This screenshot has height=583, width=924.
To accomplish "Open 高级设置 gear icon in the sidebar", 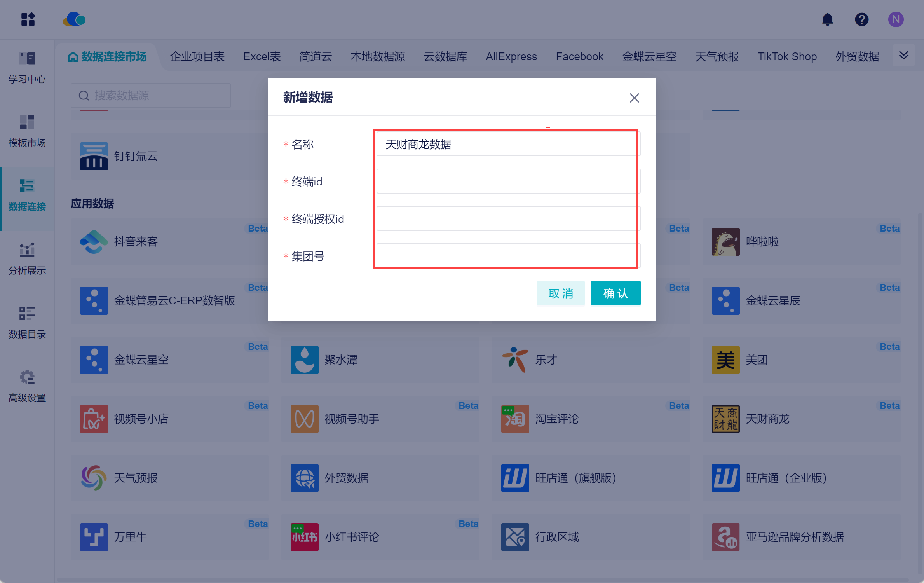I will (x=27, y=378).
